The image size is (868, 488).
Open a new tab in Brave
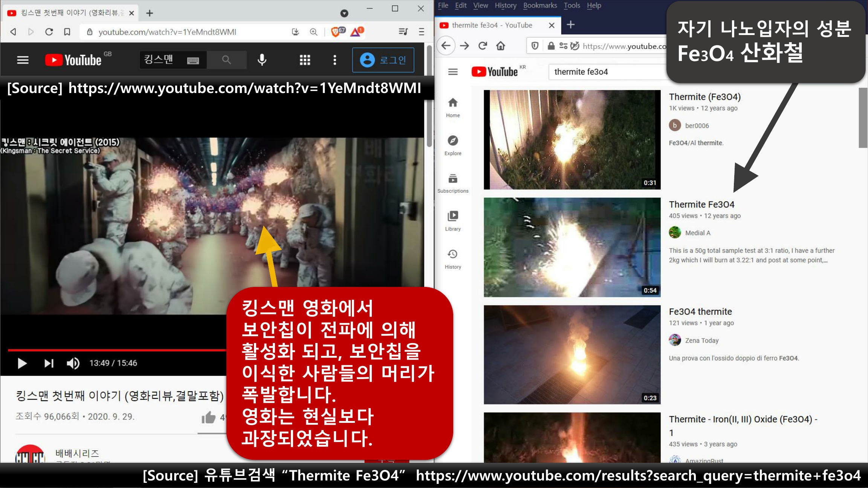[x=150, y=13]
